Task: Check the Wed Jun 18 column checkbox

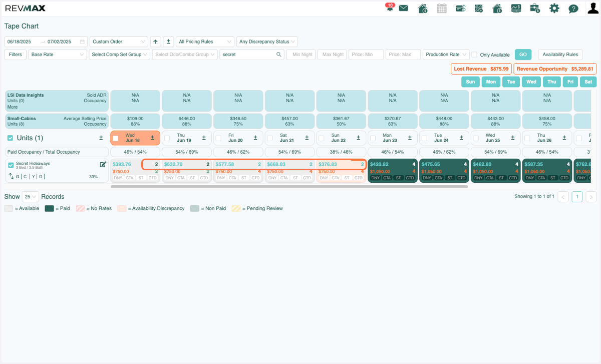Action: 116,139
